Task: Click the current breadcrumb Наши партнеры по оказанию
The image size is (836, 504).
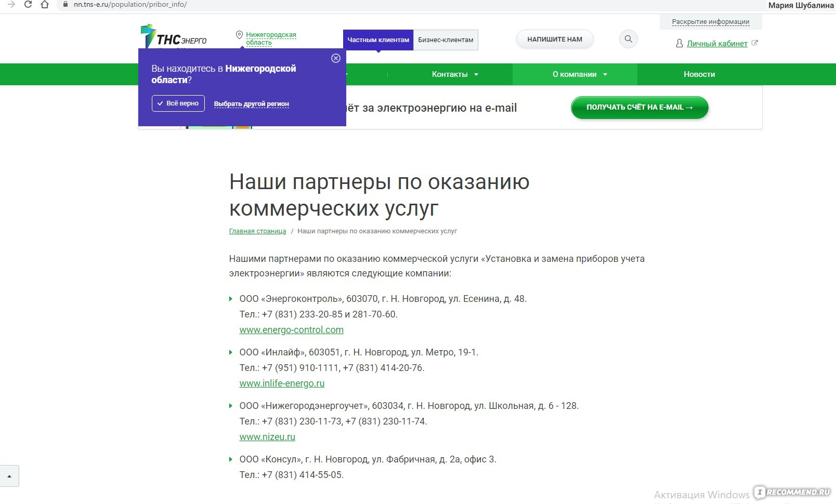Action: point(377,231)
